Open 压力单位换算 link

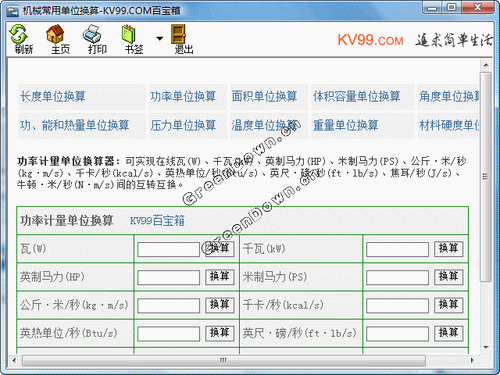[183, 125]
